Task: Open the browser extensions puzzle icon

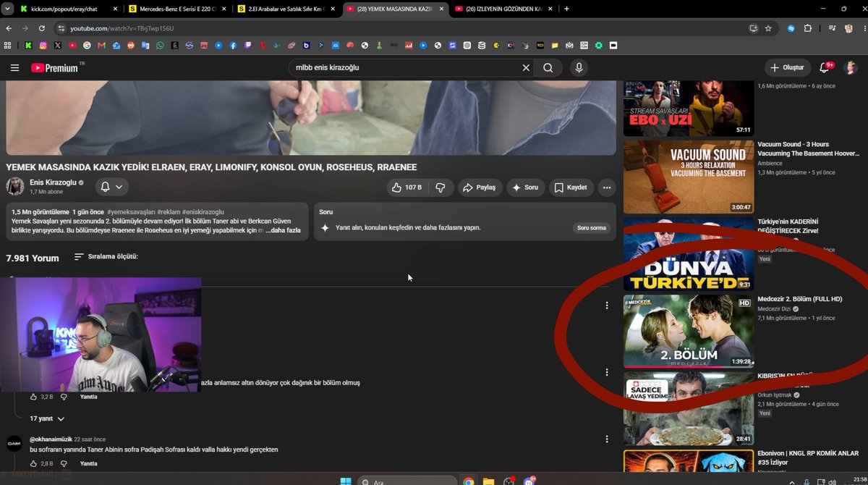Action: tap(808, 28)
